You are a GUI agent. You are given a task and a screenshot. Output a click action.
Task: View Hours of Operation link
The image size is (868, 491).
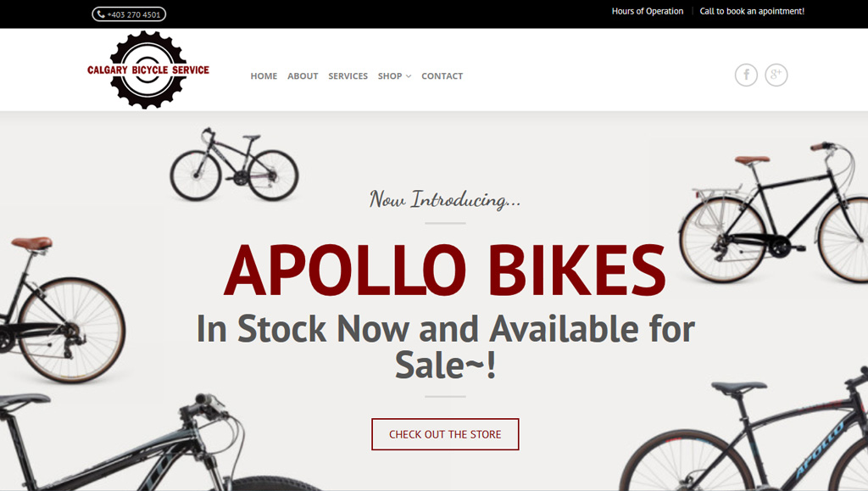coord(647,11)
